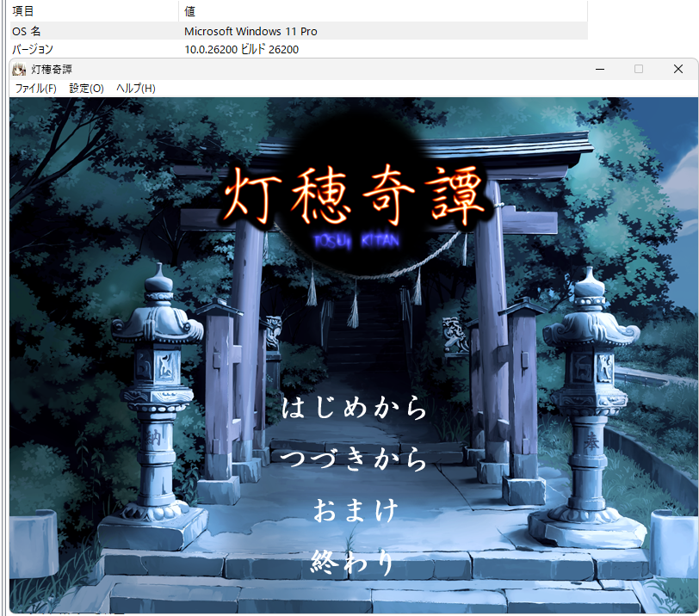The height and width of the screenshot is (616, 699).
Task: Close the 灯穂奇譚 game window
Action: [x=678, y=69]
